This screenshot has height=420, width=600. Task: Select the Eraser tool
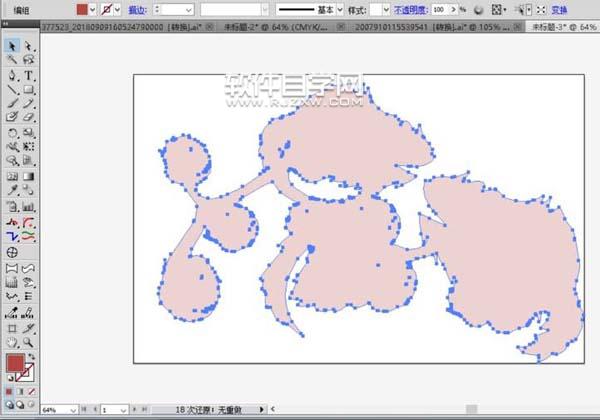coord(28,117)
